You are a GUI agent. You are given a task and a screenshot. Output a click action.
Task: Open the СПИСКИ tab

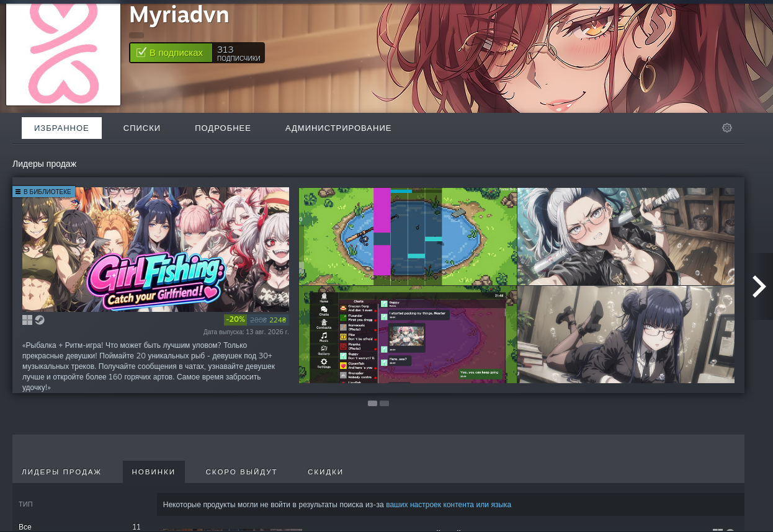142,128
